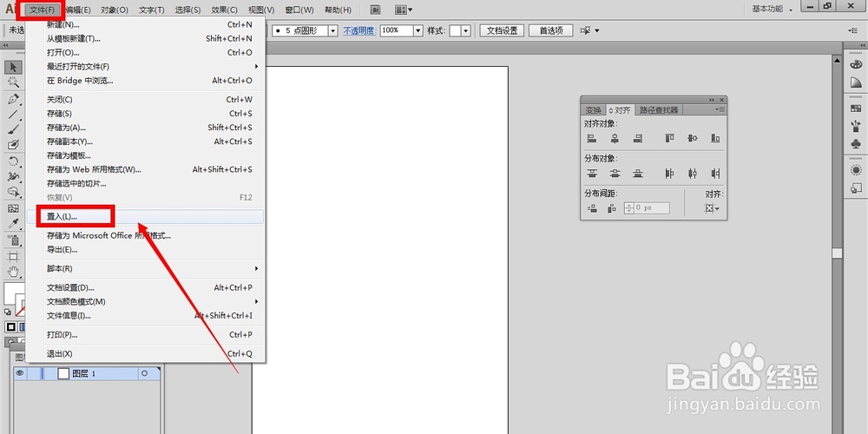Select the Eraser tool
Image resolution: width=868 pixels, height=434 pixels.
pos(13,145)
